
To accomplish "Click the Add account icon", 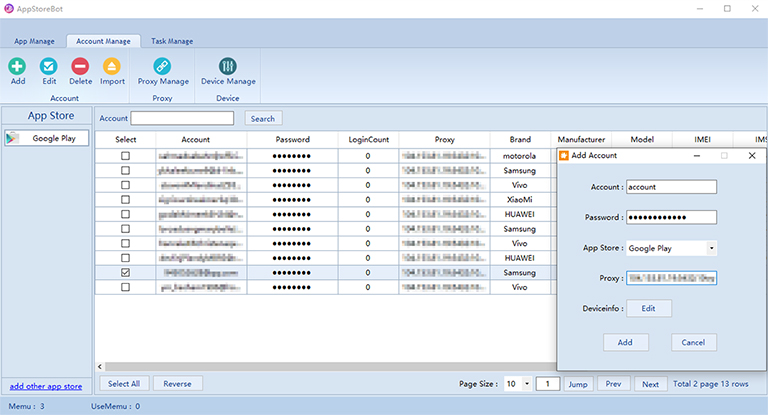I will [x=17, y=66].
